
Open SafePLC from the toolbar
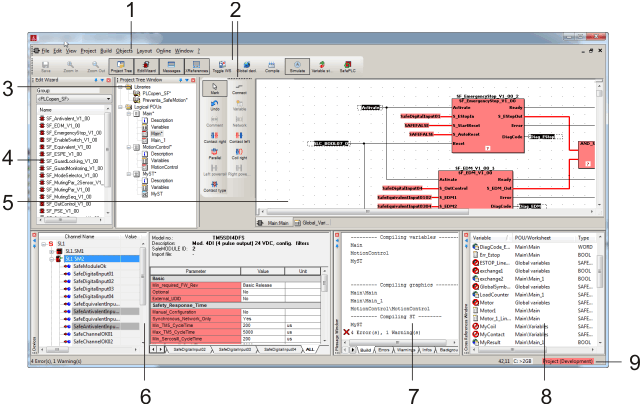[347, 67]
